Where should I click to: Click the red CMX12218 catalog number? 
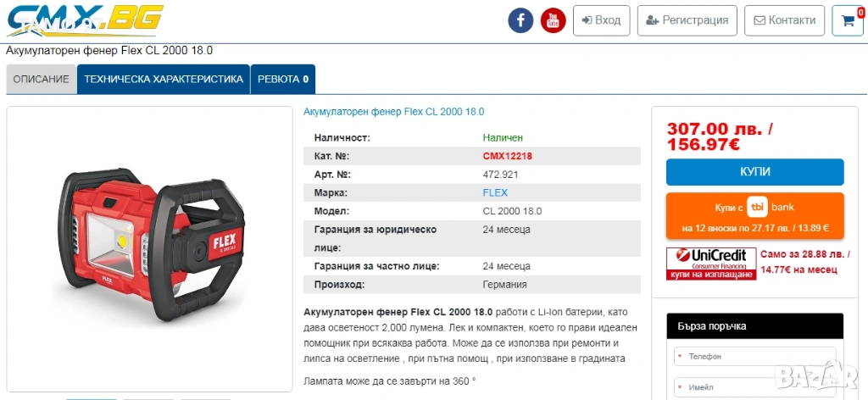coord(508,156)
